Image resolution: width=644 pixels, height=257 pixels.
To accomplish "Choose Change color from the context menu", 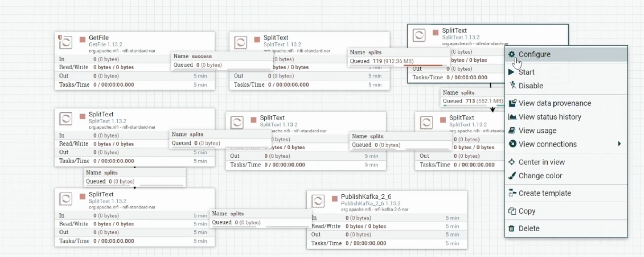I will 540,176.
